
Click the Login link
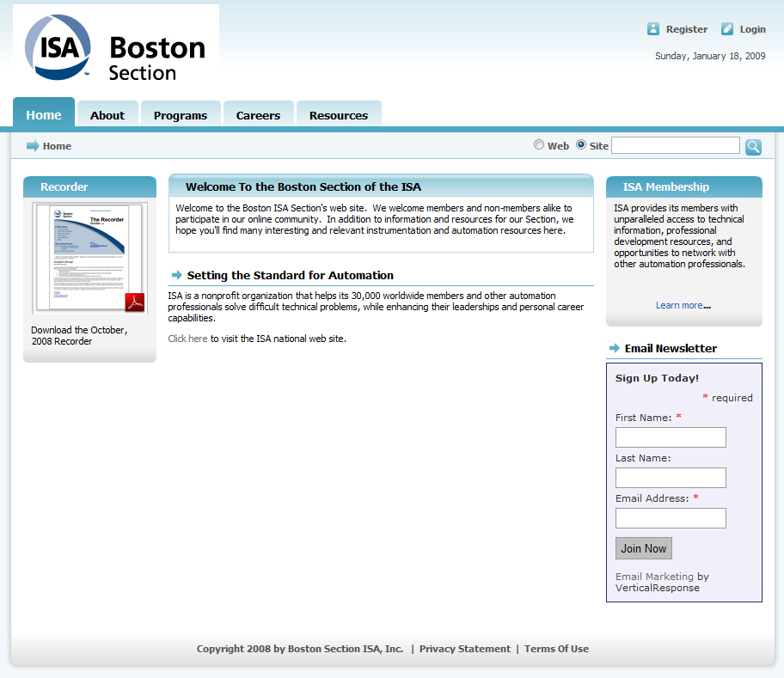[752, 29]
